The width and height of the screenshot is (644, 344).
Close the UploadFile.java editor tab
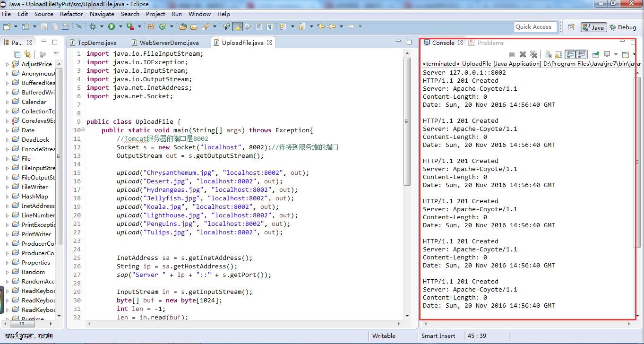pos(269,43)
